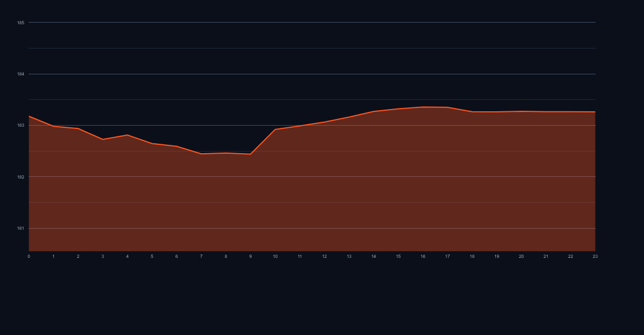Click the y-axis label 182
Screen dimensions: 644x335
pyautogui.click(x=20, y=177)
